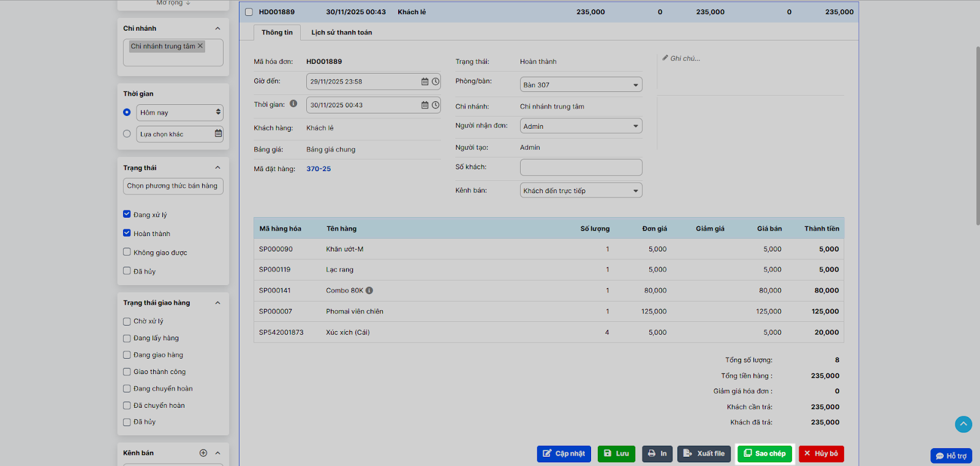Switch to the Thông tin tab
980x466 pixels.
tap(277, 32)
